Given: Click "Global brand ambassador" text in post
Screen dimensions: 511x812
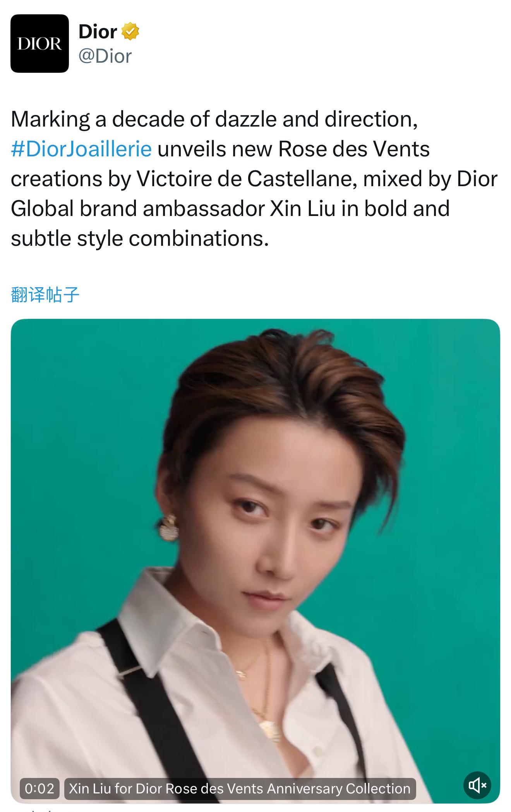Looking at the screenshot, I should [138, 209].
